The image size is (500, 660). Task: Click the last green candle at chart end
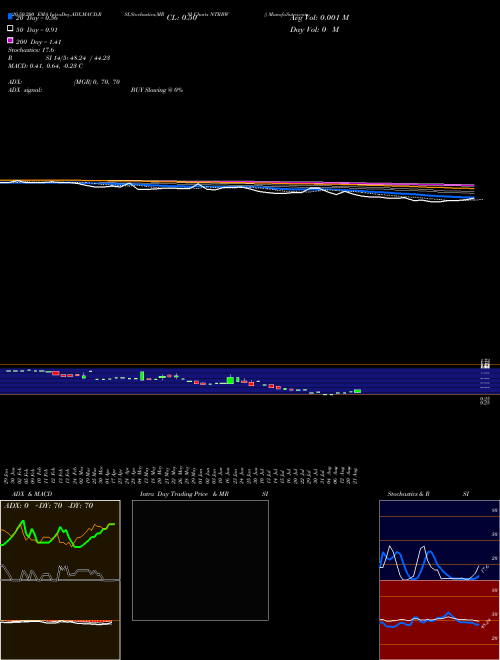click(x=357, y=391)
